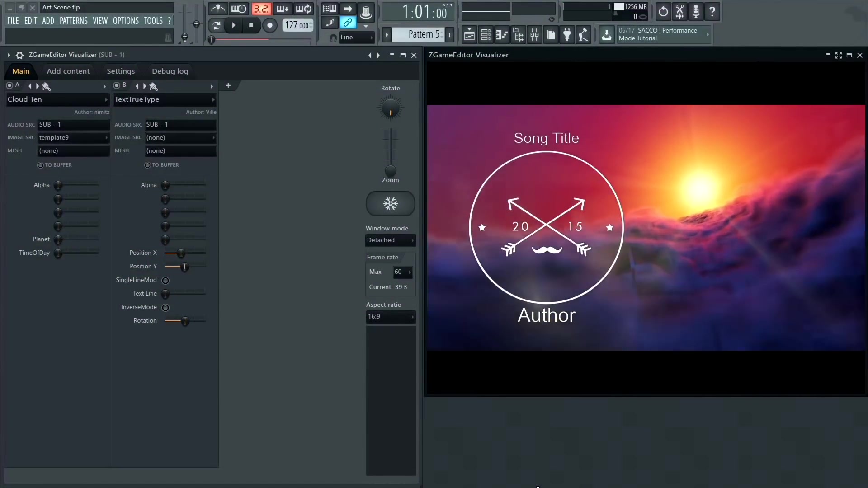Open the Playlist view icon
Image resolution: width=868 pixels, height=488 pixels.
tap(469, 35)
